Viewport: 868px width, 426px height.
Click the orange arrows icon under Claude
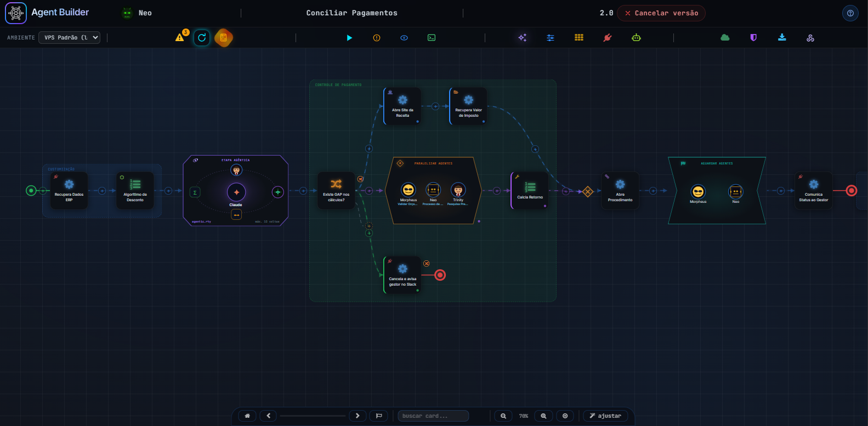(x=236, y=215)
